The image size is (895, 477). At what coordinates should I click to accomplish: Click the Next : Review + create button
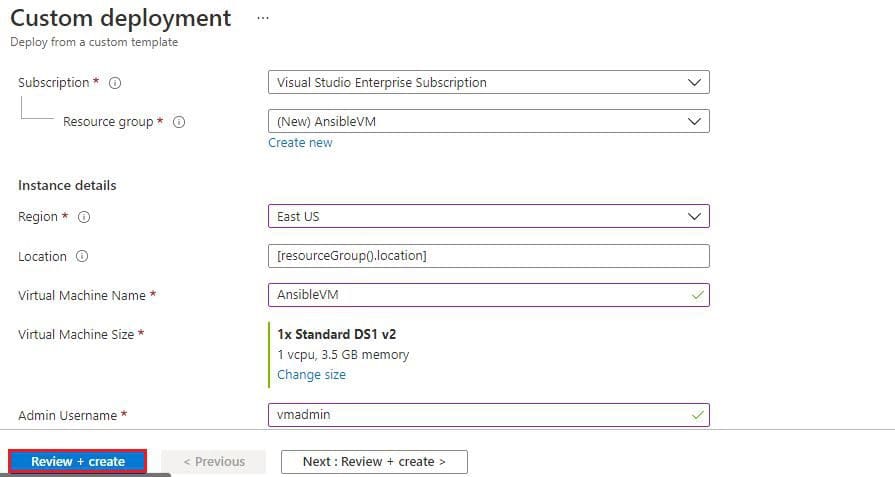(x=374, y=462)
